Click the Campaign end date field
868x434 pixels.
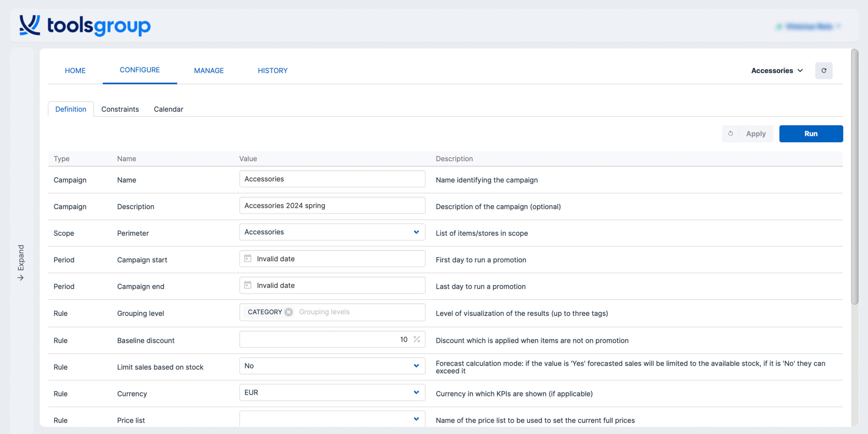pos(332,285)
